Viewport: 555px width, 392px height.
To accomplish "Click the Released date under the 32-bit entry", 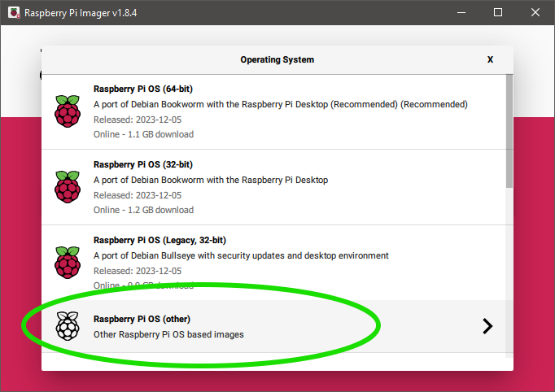I will pos(138,195).
